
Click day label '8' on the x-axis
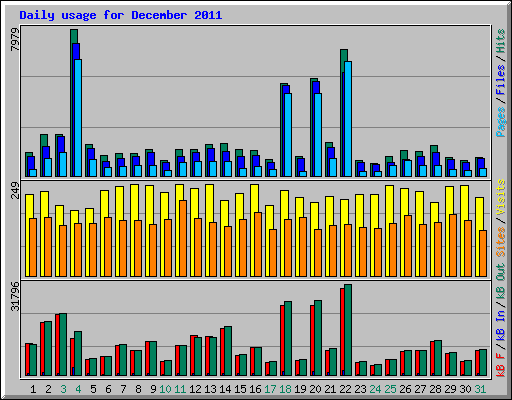(x=138, y=389)
